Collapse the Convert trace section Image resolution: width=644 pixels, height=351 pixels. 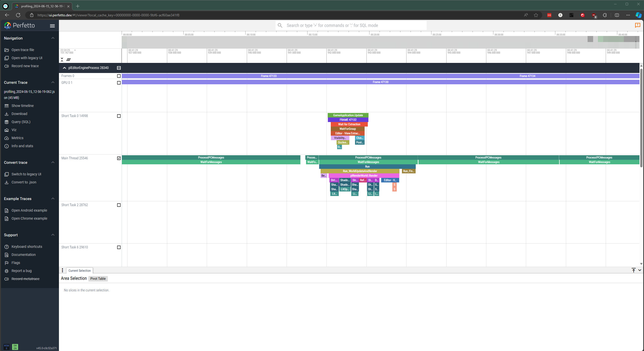pos(52,162)
